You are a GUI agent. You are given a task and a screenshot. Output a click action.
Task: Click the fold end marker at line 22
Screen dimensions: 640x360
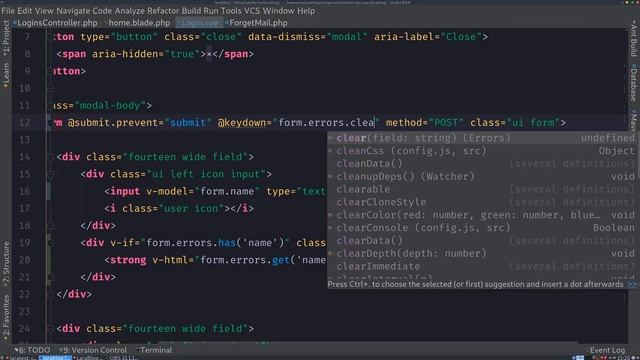point(50,294)
